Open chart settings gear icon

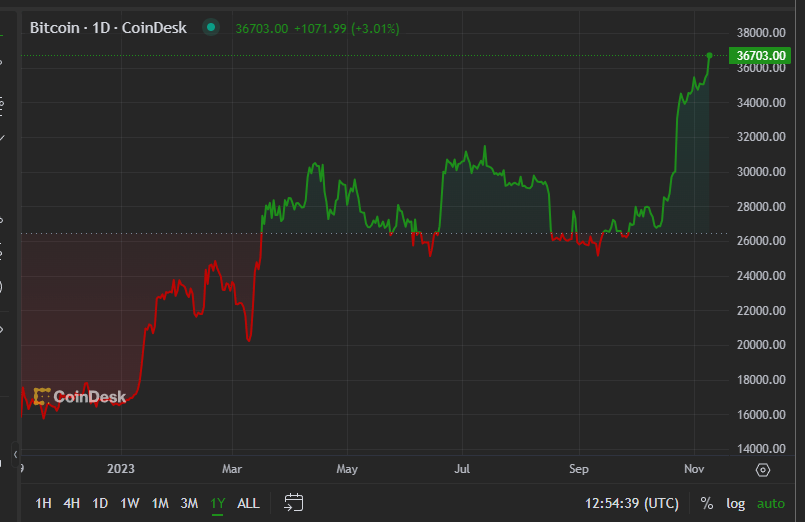(x=763, y=470)
